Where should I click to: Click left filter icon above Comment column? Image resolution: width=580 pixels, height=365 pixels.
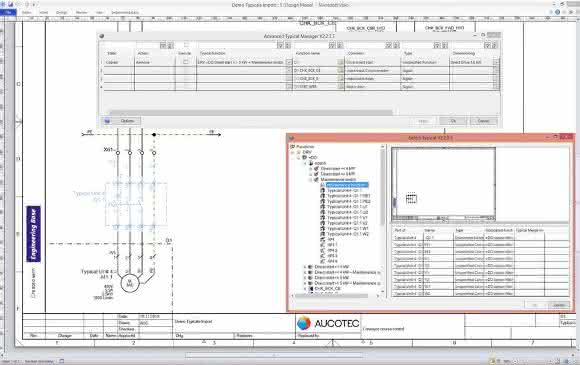point(388,45)
